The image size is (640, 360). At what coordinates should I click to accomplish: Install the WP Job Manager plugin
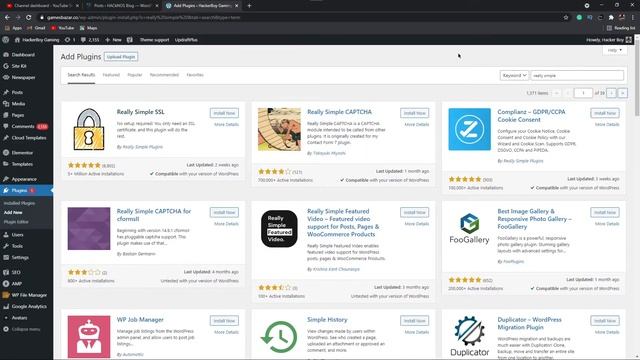coord(224,321)
